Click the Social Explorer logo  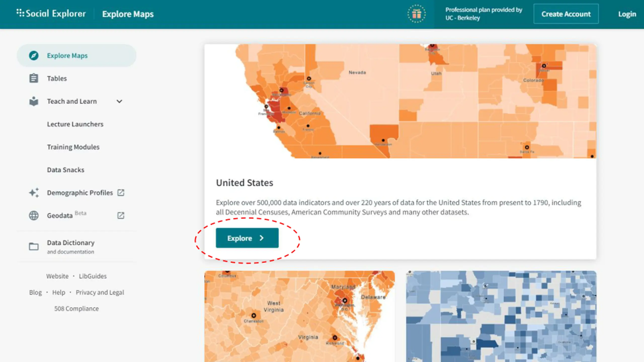51,13
